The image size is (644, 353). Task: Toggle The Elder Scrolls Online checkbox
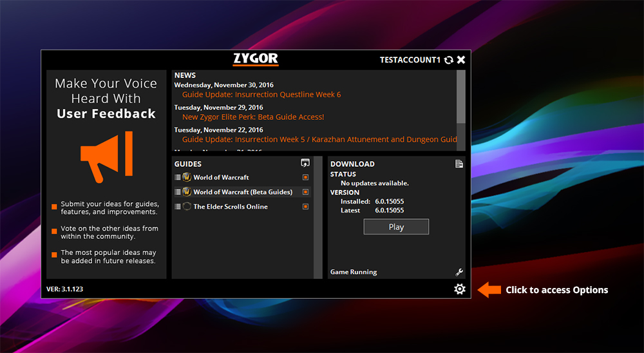[x=305, y=207]
